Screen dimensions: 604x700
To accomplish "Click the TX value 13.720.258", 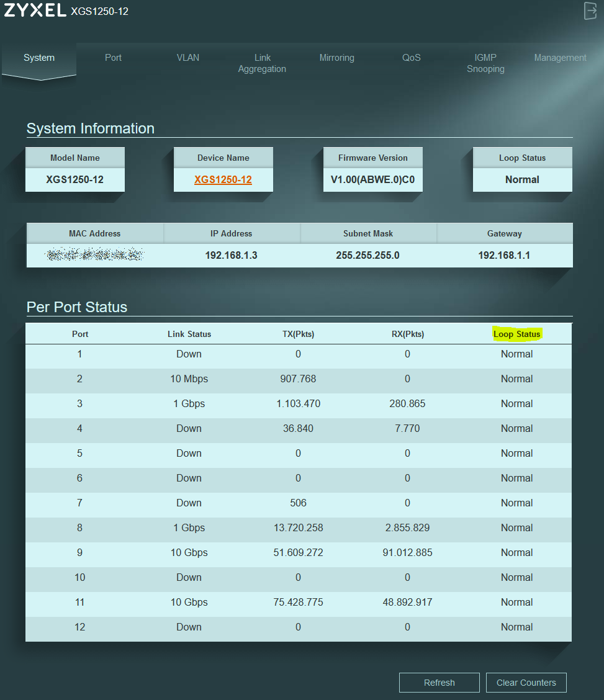I will (x=298, y=527).
